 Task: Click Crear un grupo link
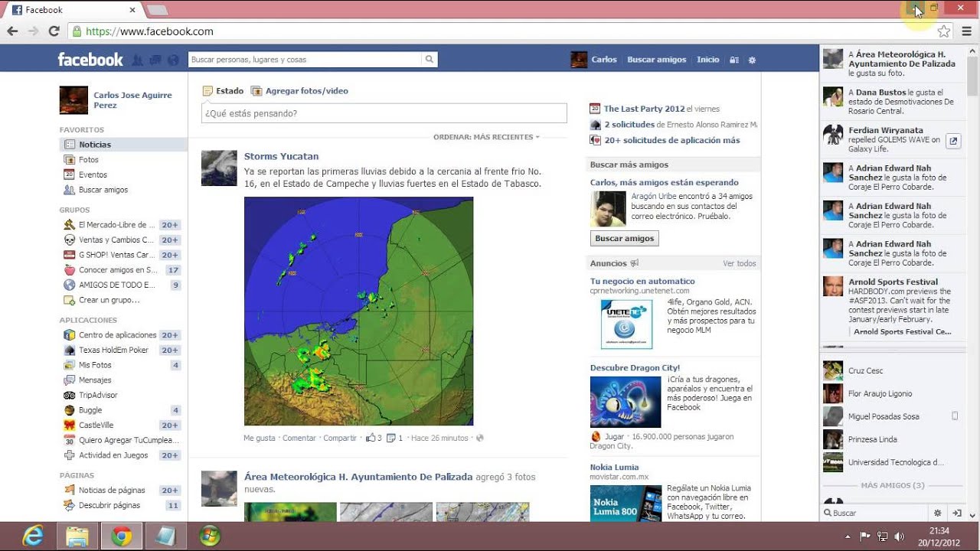(x=109, y=300)
